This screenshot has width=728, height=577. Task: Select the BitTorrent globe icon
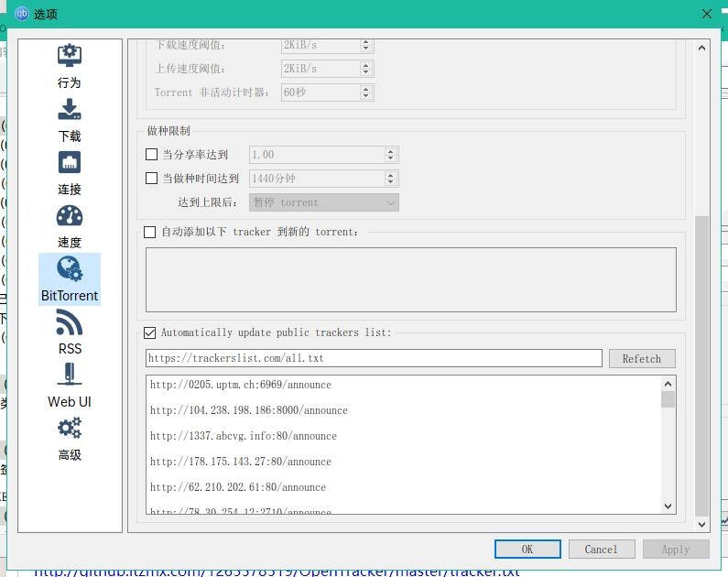pos(70,269)
